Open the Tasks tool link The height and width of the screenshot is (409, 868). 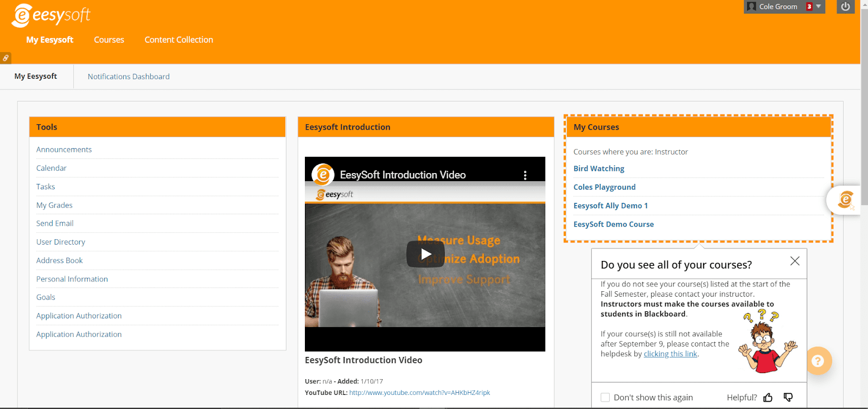click(x=46, y=187)
